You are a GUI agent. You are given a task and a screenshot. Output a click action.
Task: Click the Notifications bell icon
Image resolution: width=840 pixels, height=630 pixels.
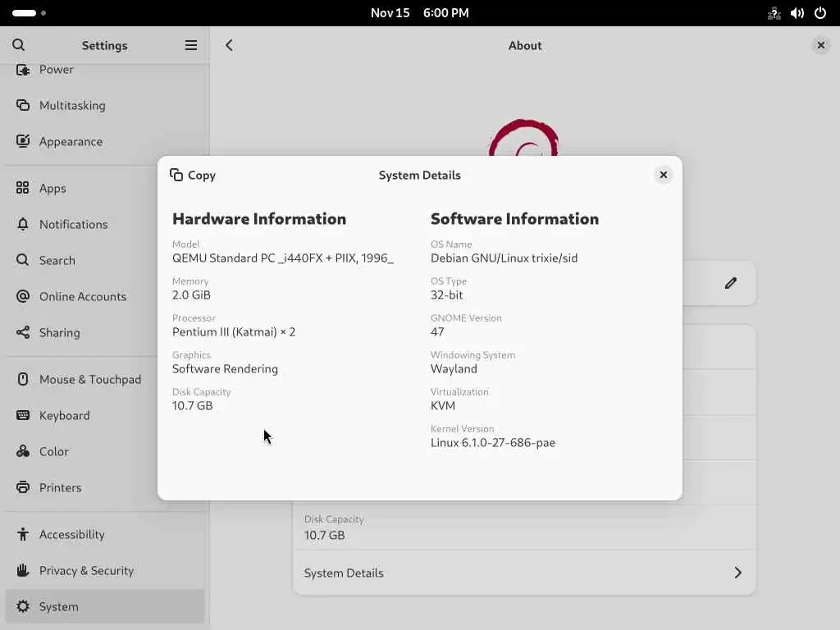[x=22, y=224]
